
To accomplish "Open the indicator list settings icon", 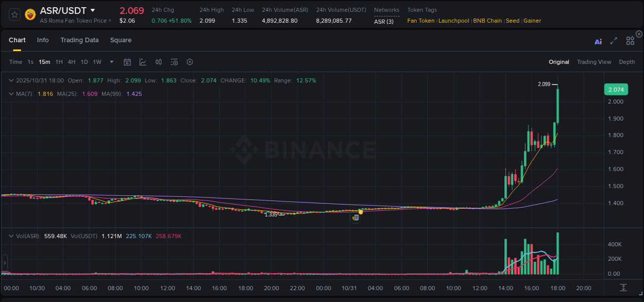I will (174, 61).
